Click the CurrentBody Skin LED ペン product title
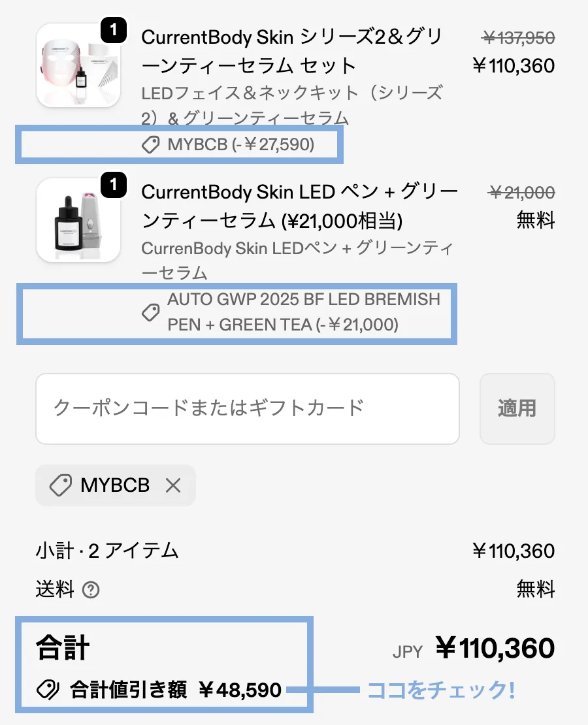588x725 pixels. pyautogui.click(x=299, y=206)
